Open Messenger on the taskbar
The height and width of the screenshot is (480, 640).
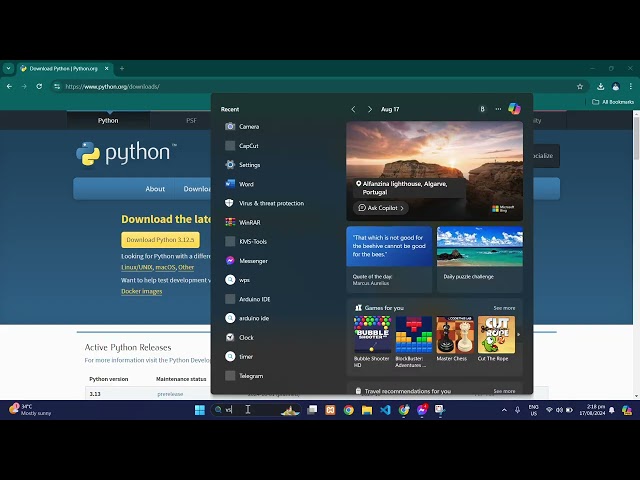coord(422,410)
